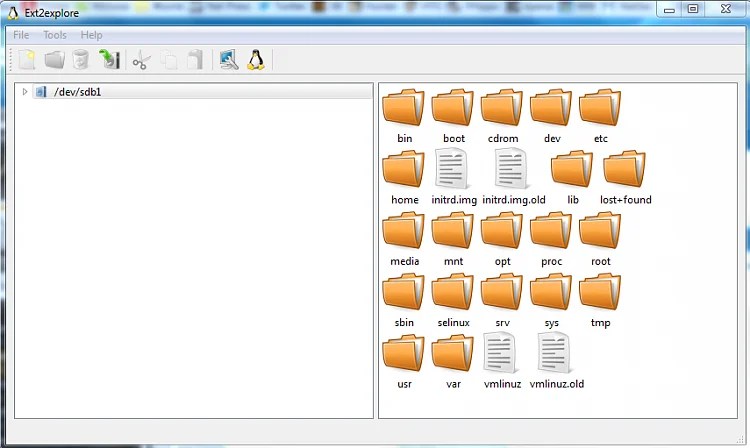Click the monitor with wrench settings icon
Screen dimensions: 750x448
(229, 60)
